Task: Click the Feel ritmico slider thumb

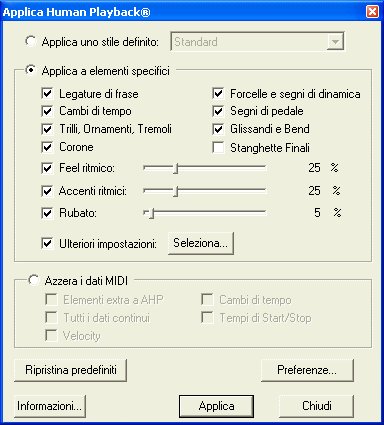Action: point(176,168)
